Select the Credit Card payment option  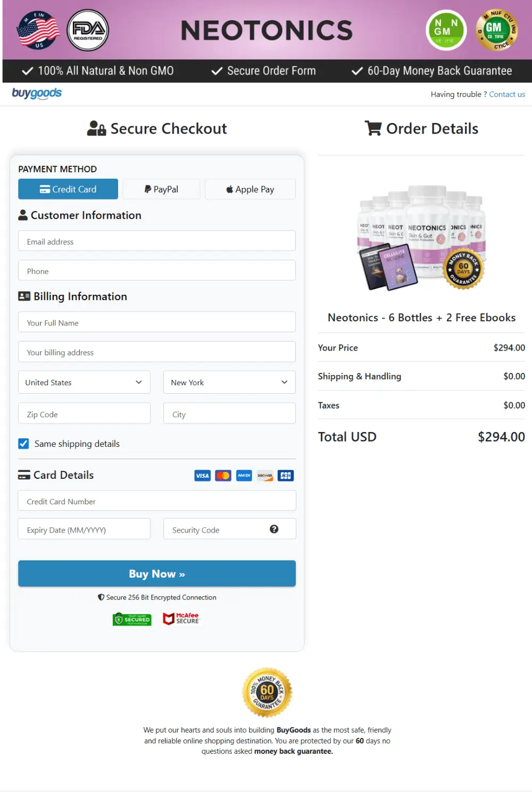point(68,189)
